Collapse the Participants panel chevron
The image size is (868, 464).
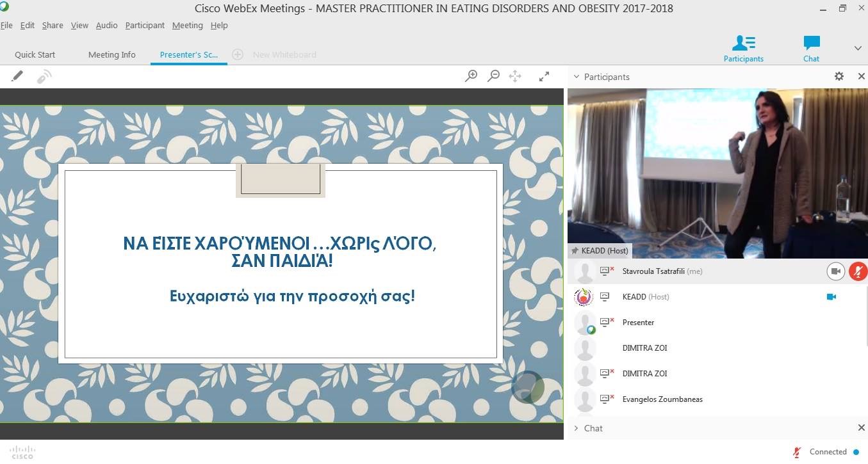(x=577, y=77)
